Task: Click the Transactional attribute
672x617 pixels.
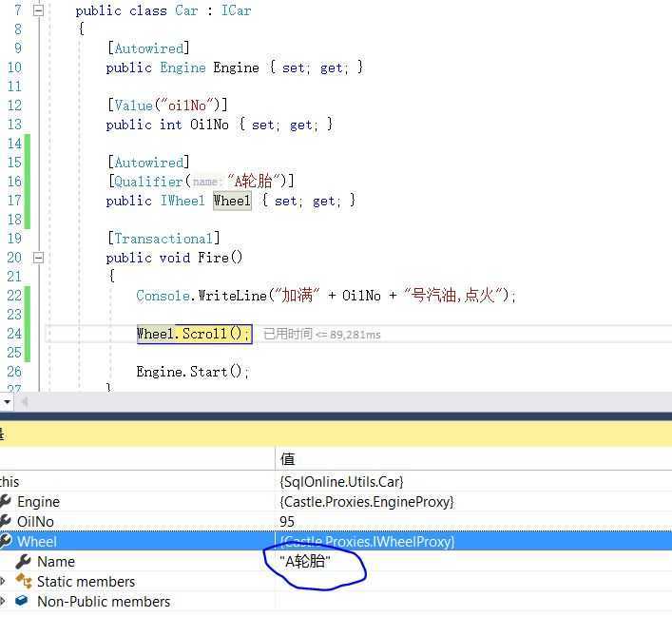Action: 163,239
